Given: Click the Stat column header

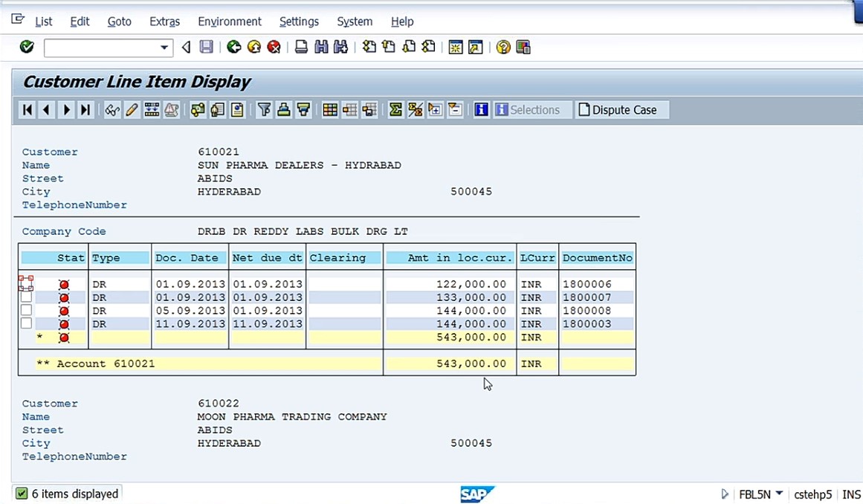Looking at the screenshot, I should pos(54,257).
